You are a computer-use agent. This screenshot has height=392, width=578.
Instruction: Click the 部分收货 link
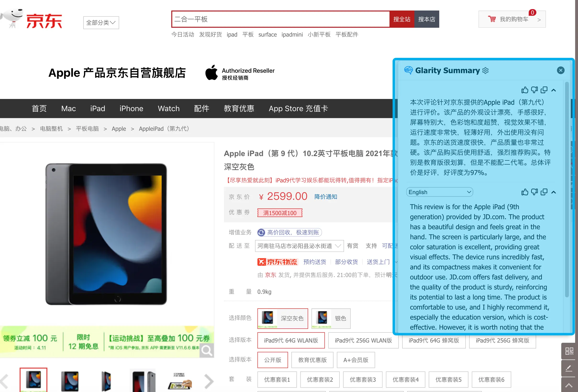346,262
